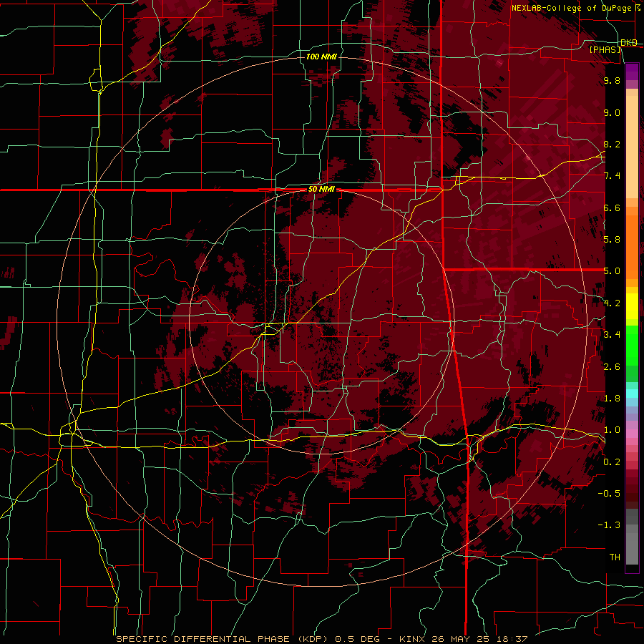This screenshot has width=644, height=644.
Task: Click the 50 NMI range ring label
Action: 321,190
